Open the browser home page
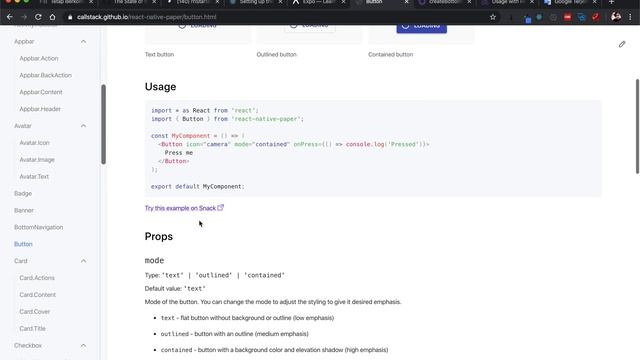Screen dimensions: 640x360 [52, 17]
